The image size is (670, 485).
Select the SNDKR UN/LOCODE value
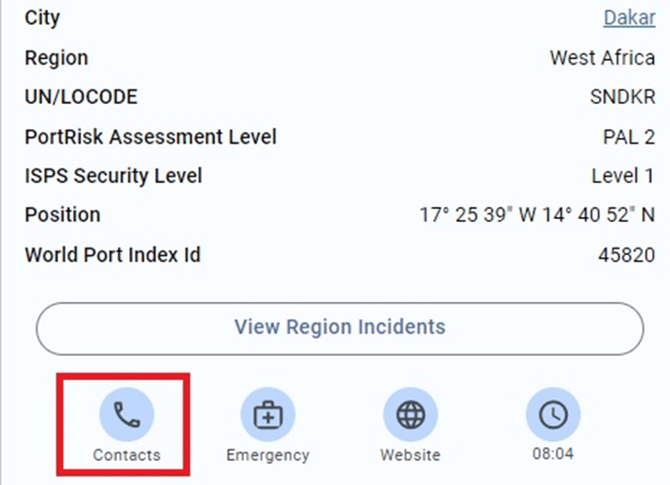tap(622, 97)
